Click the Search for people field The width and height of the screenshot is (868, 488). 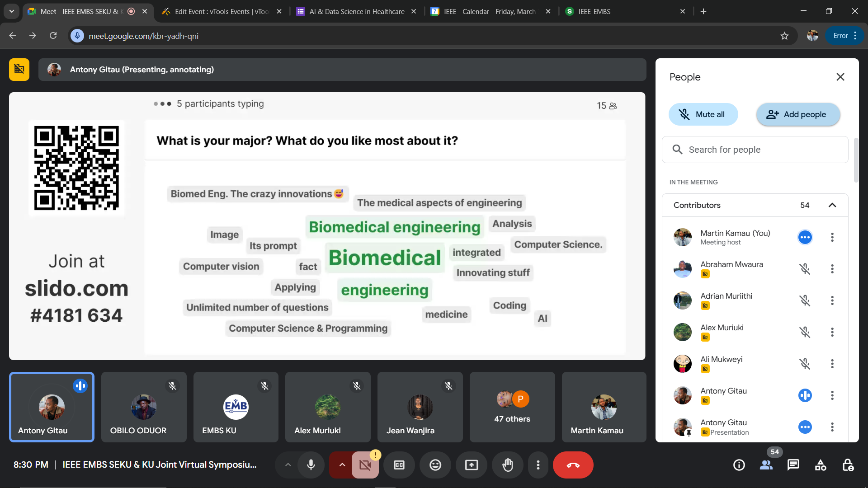(755, 150)
